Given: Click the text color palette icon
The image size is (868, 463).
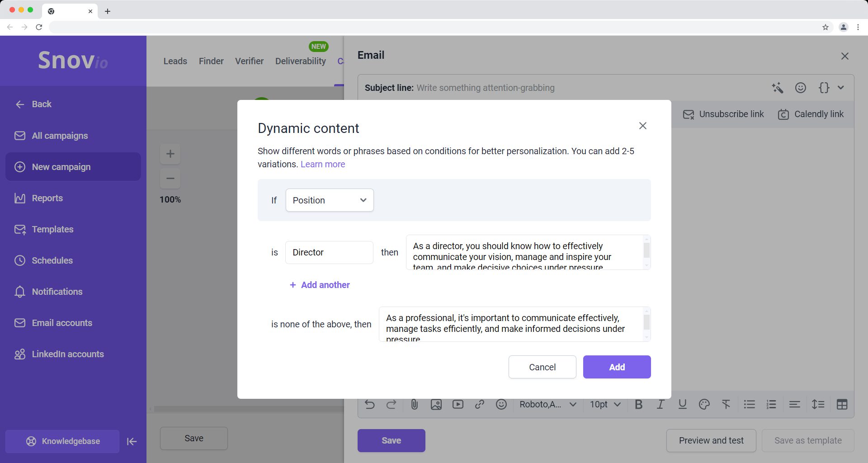Looking at the screenshot, I should click(704, 404).
